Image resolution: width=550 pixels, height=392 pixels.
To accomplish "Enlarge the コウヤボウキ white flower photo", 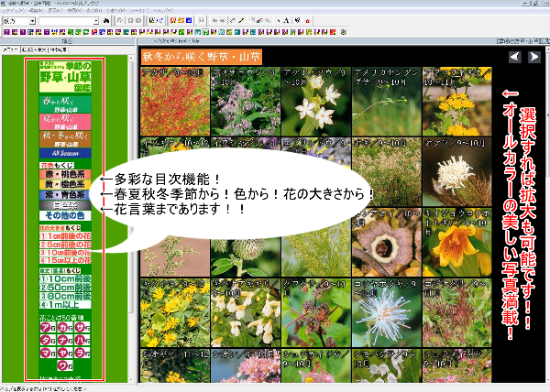I will pyautogui.click(x=387, y=313).
